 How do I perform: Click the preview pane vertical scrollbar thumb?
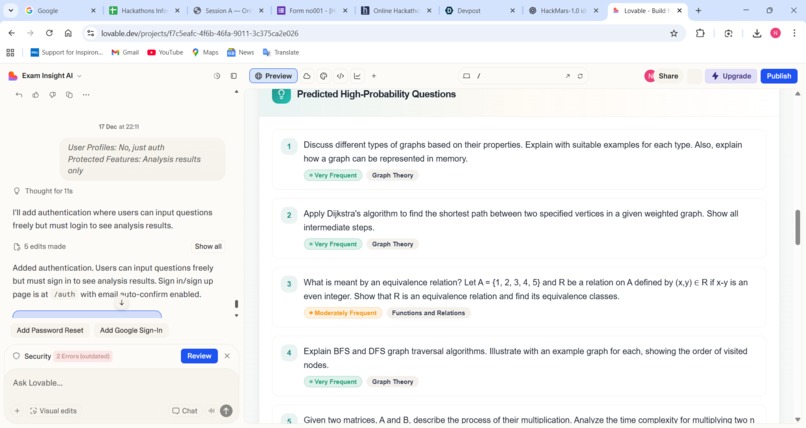pos(797,228)
